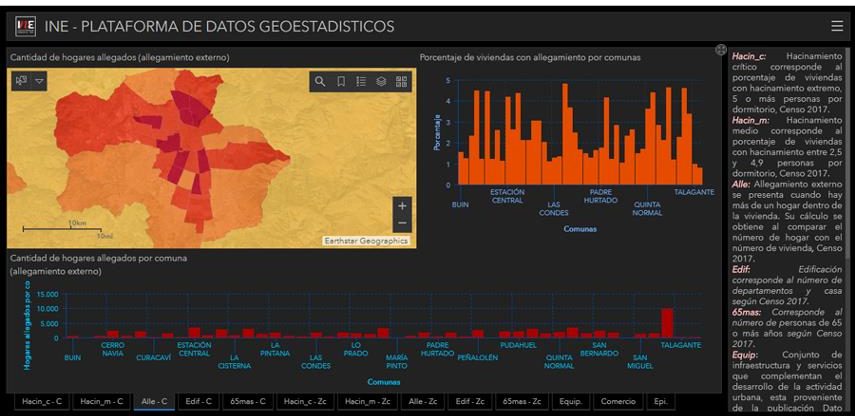Click the 65mas: heading in the side panel
This screenshot has width=855, height=416.
(x=747, y=312)
